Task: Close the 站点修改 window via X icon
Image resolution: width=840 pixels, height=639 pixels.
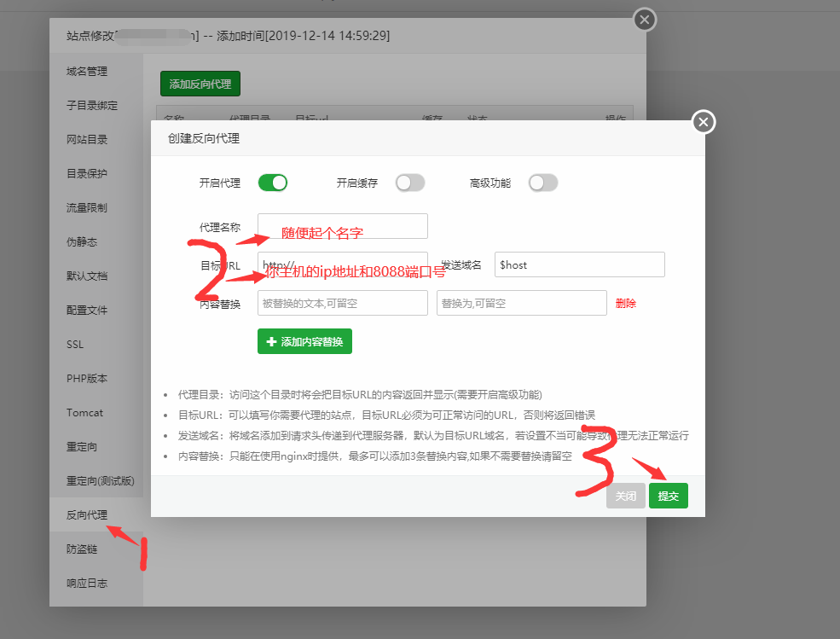Action: pos(645,20)
